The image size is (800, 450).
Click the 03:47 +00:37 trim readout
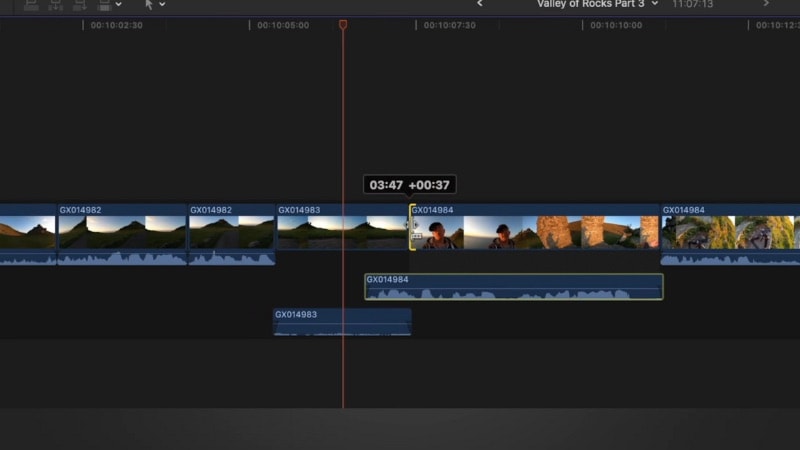(410, 185)
